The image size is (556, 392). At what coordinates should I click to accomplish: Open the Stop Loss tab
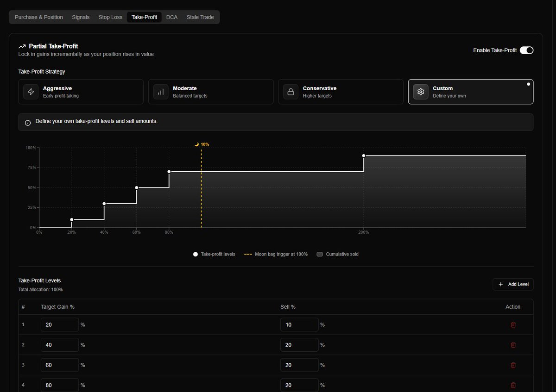(x=110, y=17)
